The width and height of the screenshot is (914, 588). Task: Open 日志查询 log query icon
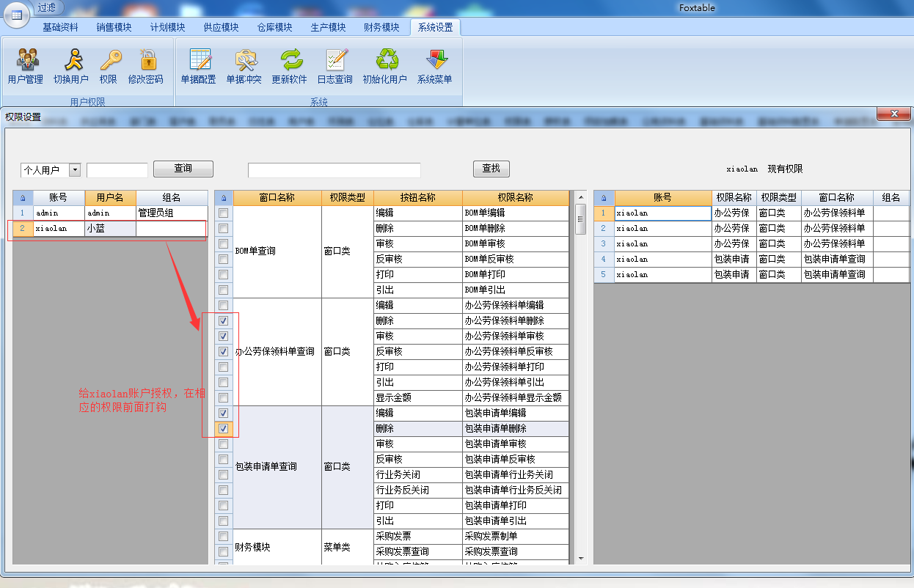click(x=335, y=67)
